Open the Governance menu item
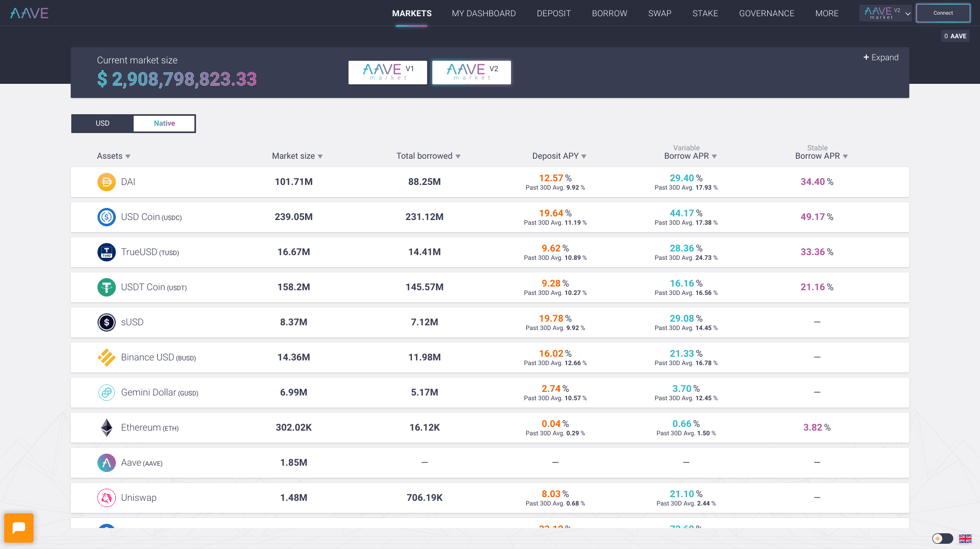This screenshot has height=549, width=980. point(766,14)
